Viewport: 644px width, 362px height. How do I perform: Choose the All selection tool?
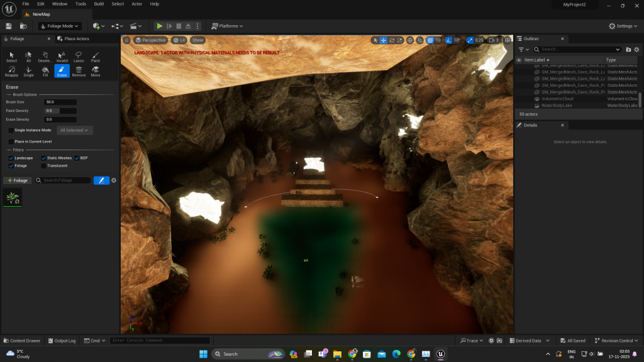pyautogui.click(x=28, y=57)
